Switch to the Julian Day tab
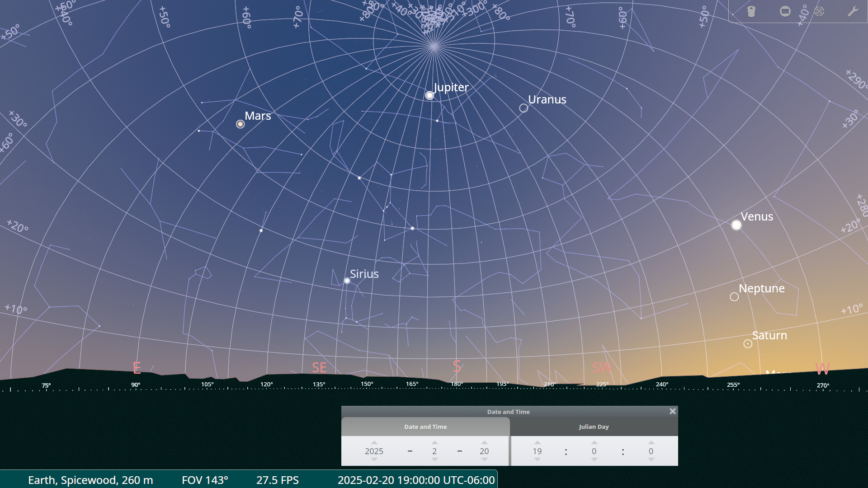The width and height of the screenshot is (868, 488). click(x=594, y=427)
